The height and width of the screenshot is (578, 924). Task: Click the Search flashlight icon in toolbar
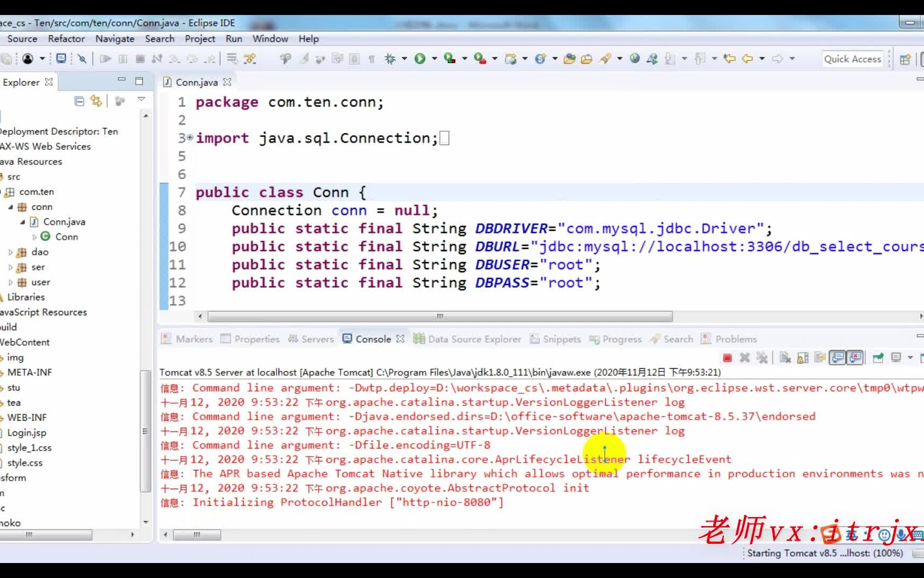[605, 59]
